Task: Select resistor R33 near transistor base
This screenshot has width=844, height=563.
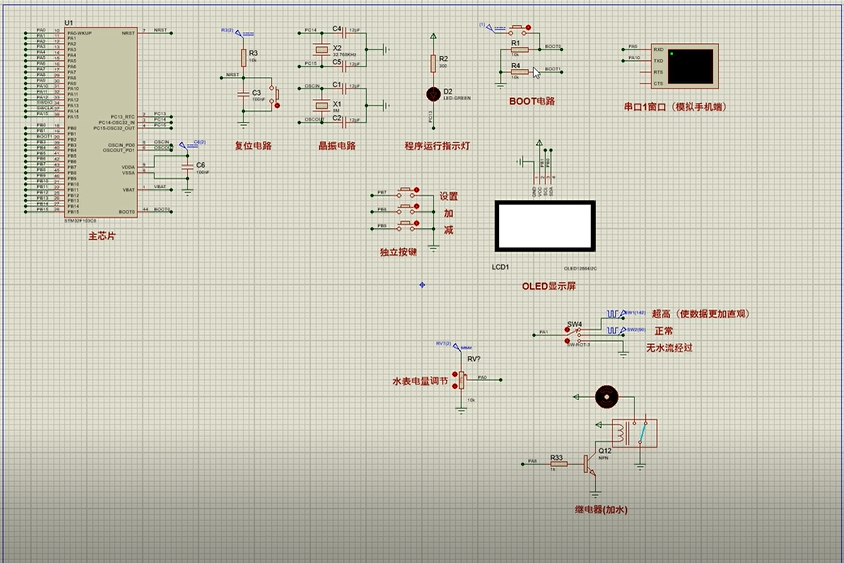Action: pos(559,463)
